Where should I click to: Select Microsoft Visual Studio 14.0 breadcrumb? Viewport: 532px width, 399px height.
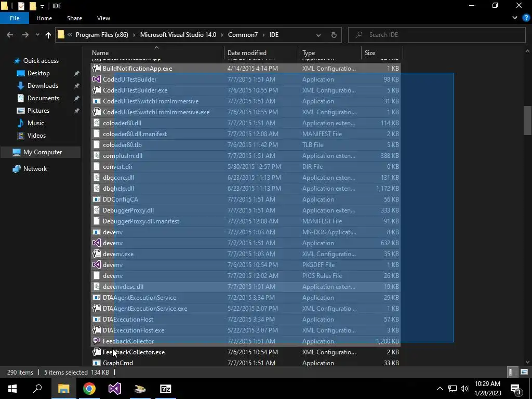click(x=178, y=35)
